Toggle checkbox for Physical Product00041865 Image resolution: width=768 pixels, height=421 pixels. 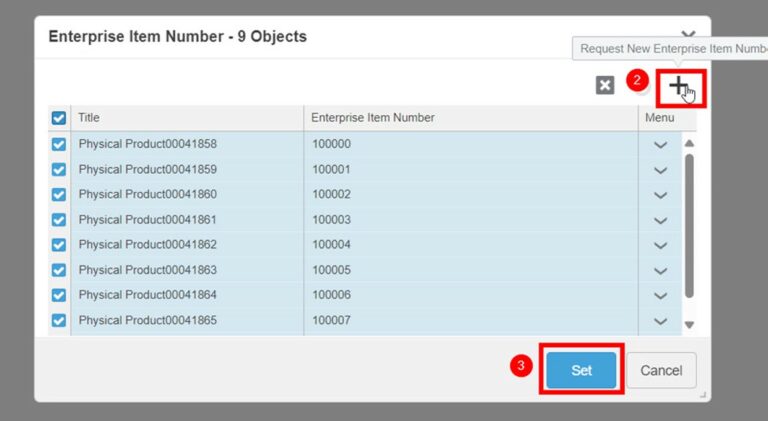pyautogui.click(x=59, y=321)
